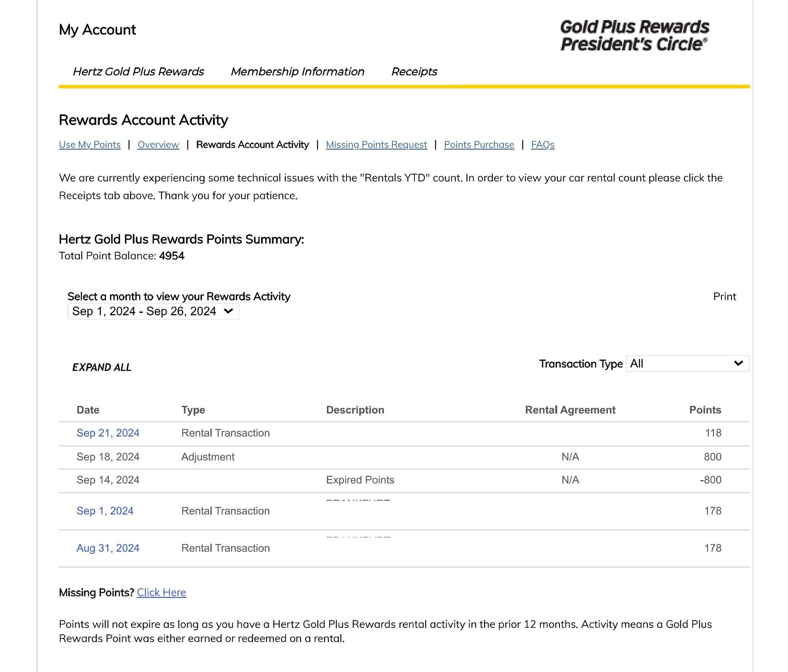Open the Transaction Type dropdown
This screenshot has width=788, height=672.
687,363
